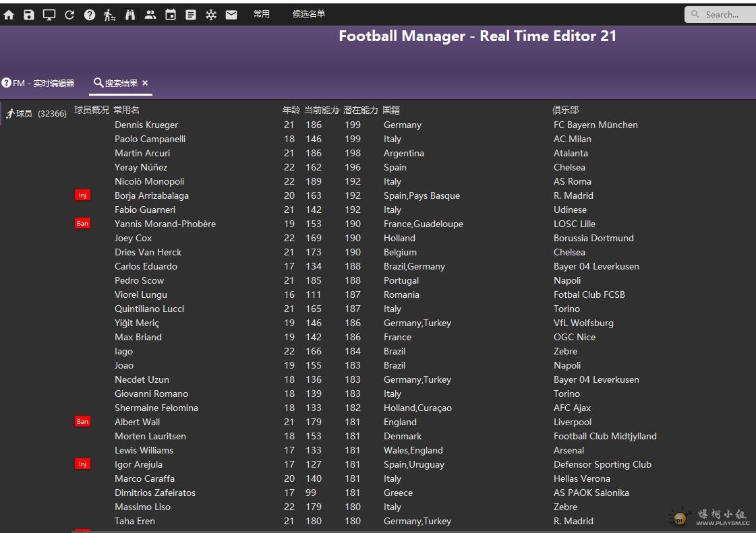Sort by 潜在能力 column header

pos(361,110)
